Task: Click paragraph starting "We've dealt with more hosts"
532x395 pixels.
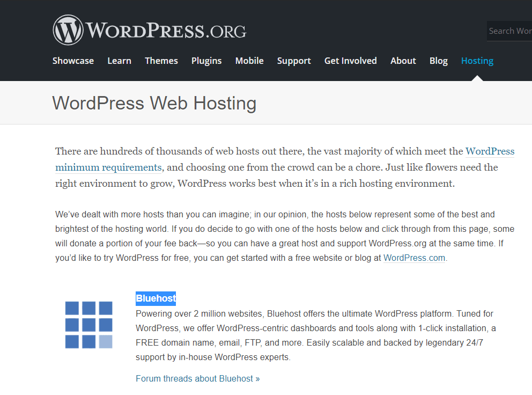Action: coord(285,236)
